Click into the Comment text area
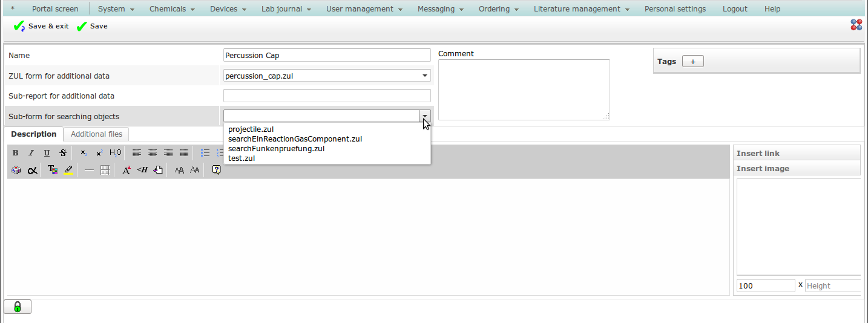 [524, 90]
